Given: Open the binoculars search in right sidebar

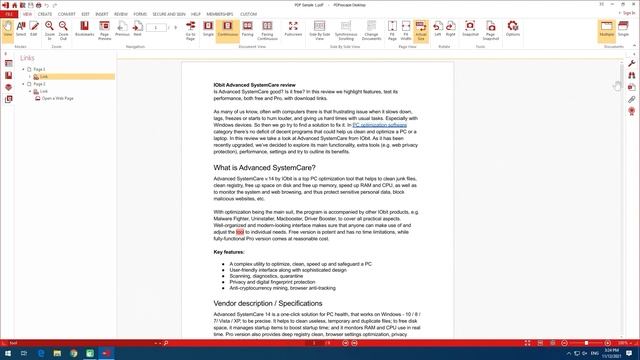Looking at the screenshot, I should tap(632, 75).
